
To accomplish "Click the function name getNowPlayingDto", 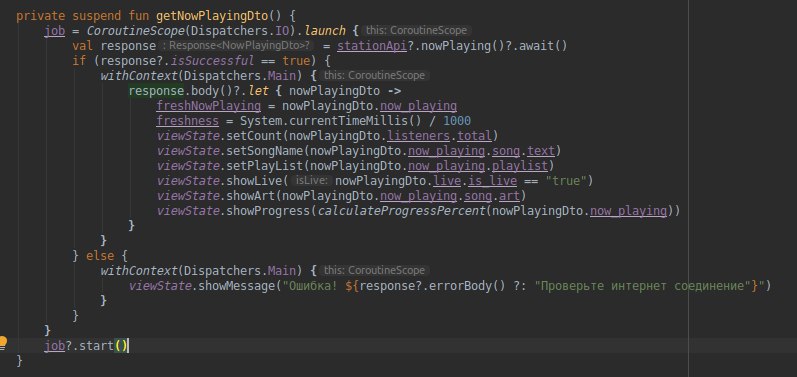I will point(211,16).
